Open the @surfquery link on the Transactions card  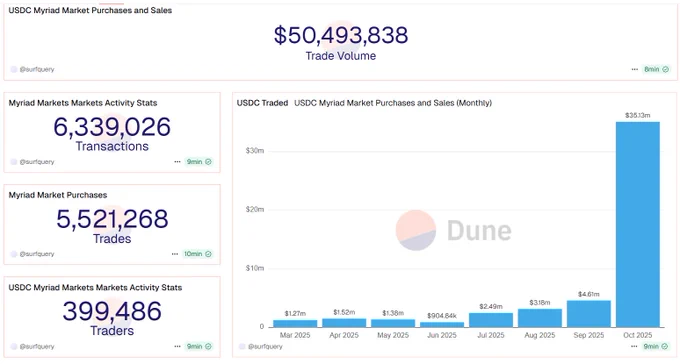(x=37, y=162)
